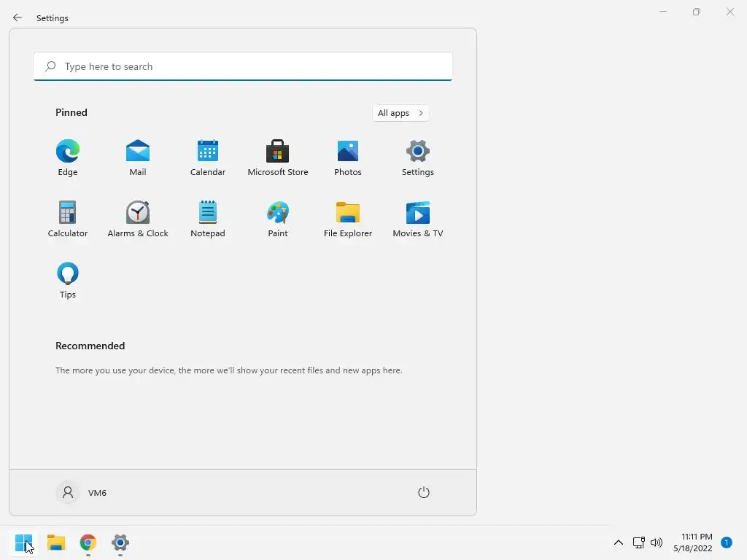The height and width of the screenshot is (560, 747).
Task: Open the notification badge showing 1
Action: (x=727, y=542)
